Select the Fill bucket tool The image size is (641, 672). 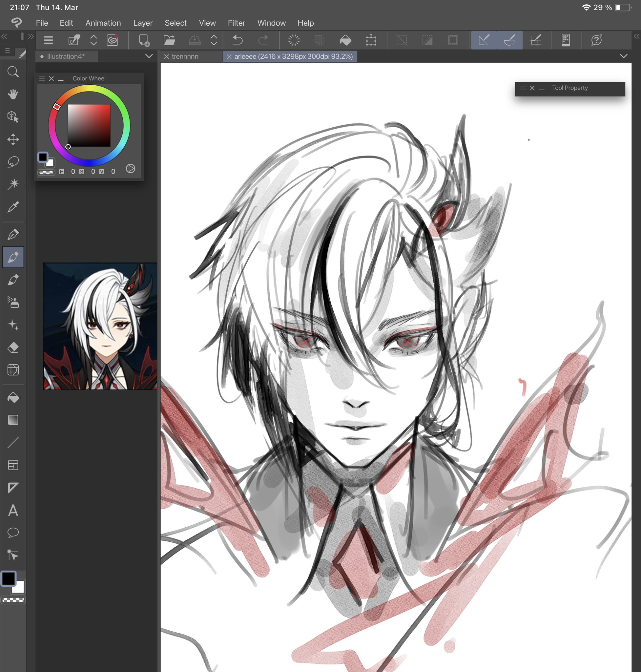(x=13, y=398)
